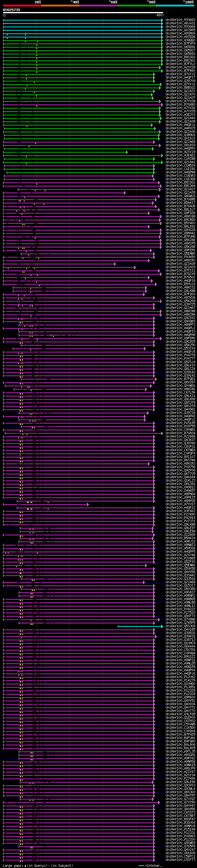Click the orange ~40% identity legend bar

[60, 6]
